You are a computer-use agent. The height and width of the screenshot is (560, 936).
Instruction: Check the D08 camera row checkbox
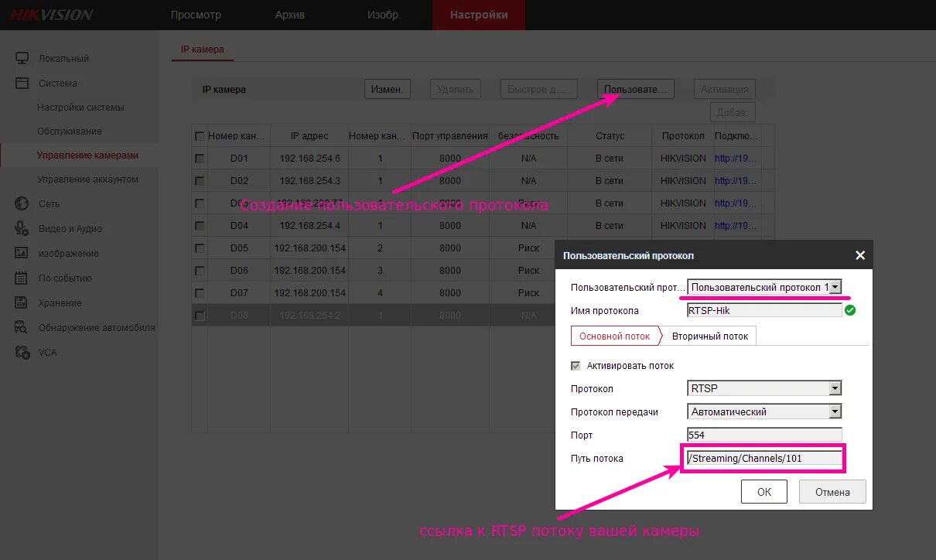pos(200,316)
